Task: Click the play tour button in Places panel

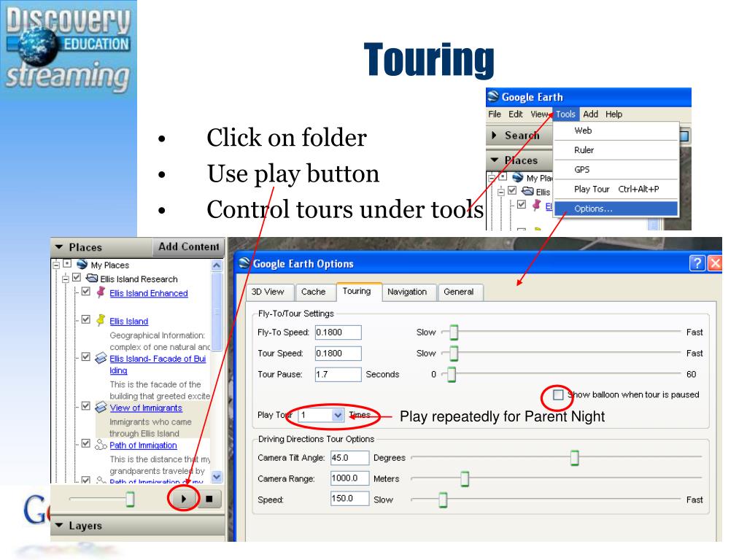Action: 184,499
